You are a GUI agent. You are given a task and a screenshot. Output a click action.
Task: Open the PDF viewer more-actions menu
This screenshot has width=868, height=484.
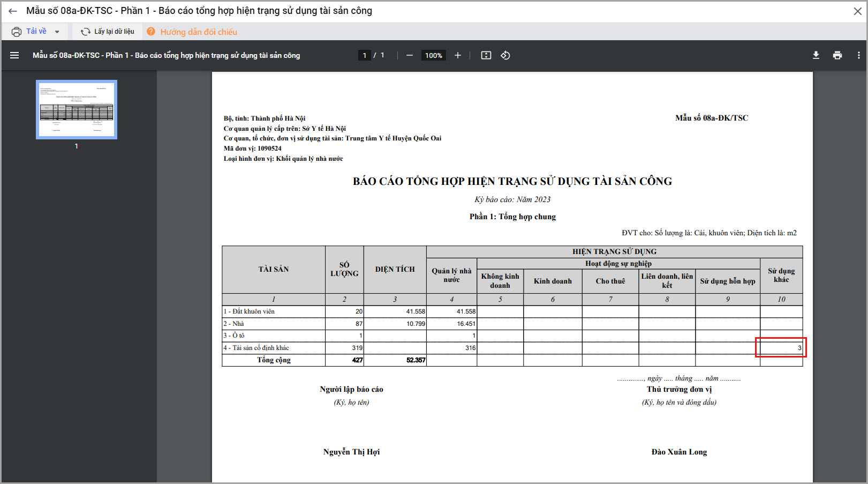tap(859, 55)
